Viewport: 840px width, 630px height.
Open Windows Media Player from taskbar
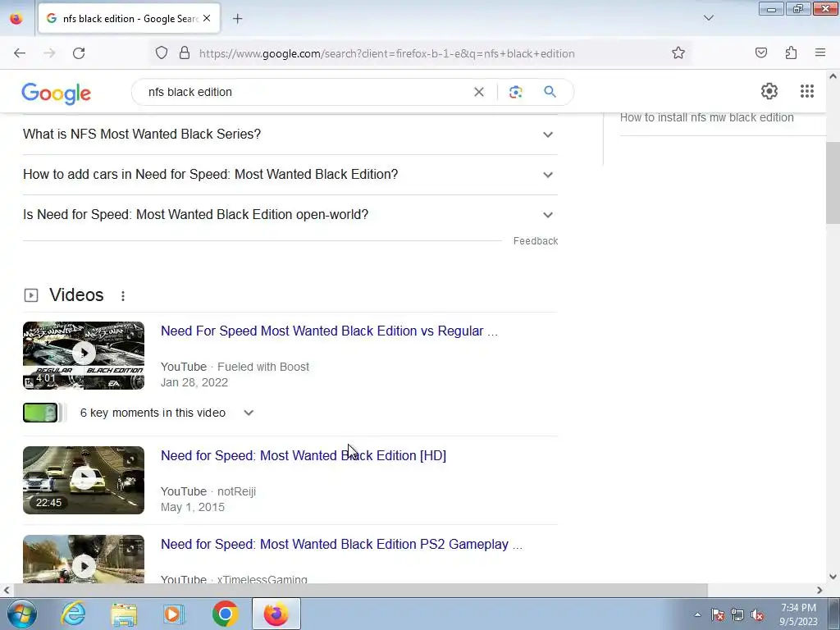pyautogui.click(x=174, y=614)
